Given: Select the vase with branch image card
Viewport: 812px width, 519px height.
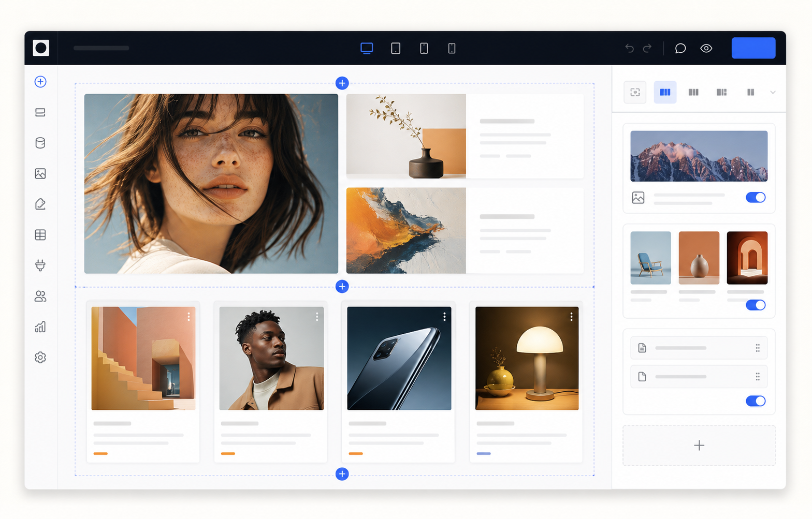Looking at the screenshot, I should [x=406, y=136].
